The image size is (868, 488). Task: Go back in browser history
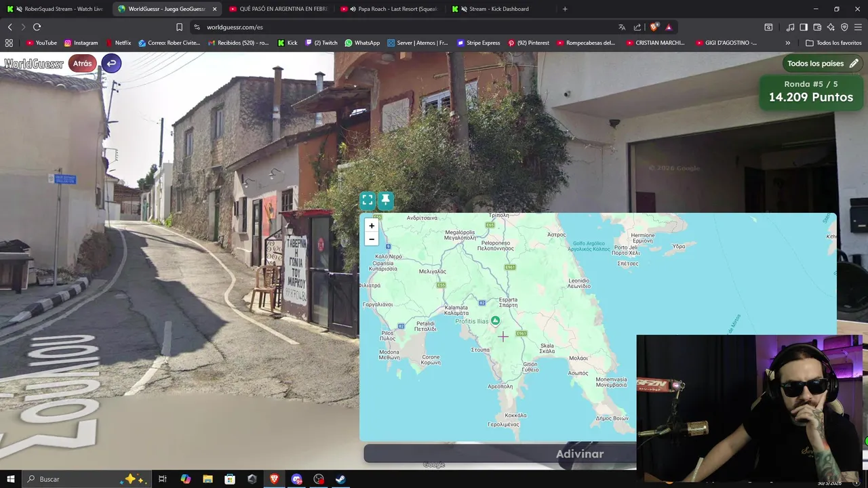click(9, 27)
